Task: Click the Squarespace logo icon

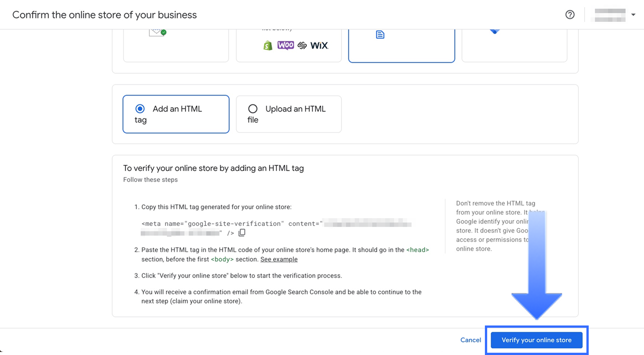Action: point(302,46)
